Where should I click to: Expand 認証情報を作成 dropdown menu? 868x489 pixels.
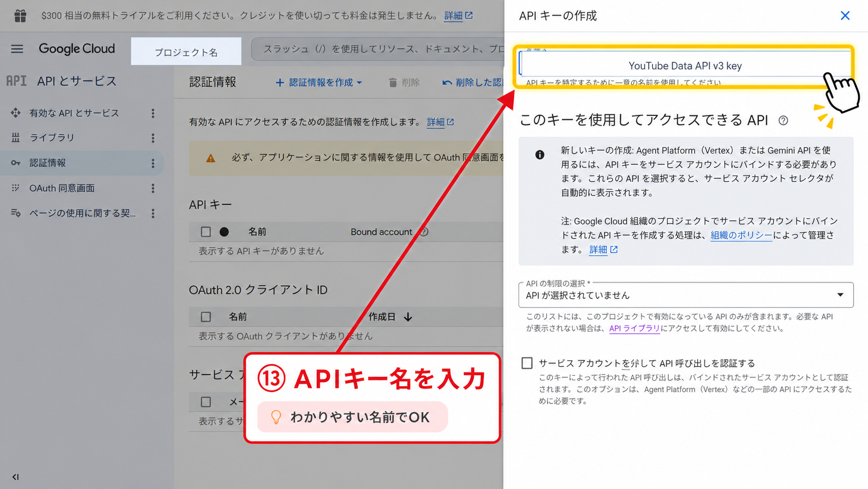pyautogui.click(x=319, y=82)
